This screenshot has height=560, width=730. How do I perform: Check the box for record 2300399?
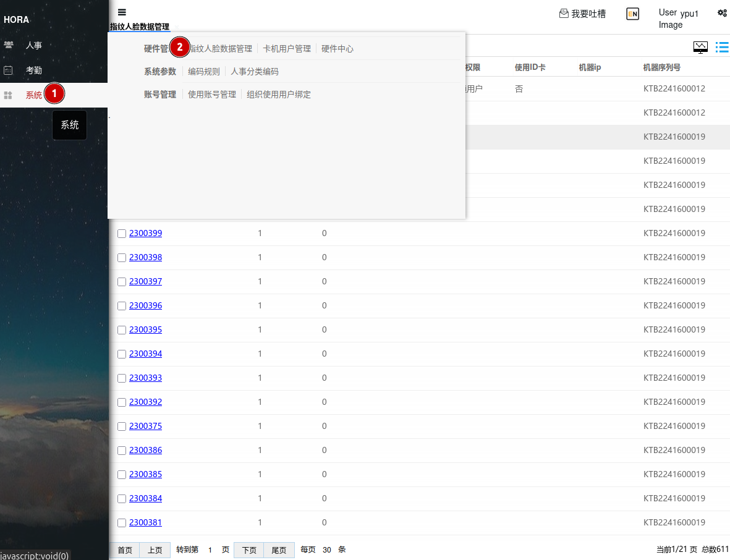[122, 234]
